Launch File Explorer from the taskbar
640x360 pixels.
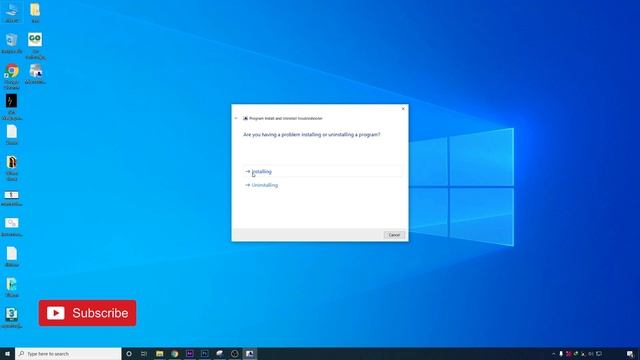(x=160, y=353)
